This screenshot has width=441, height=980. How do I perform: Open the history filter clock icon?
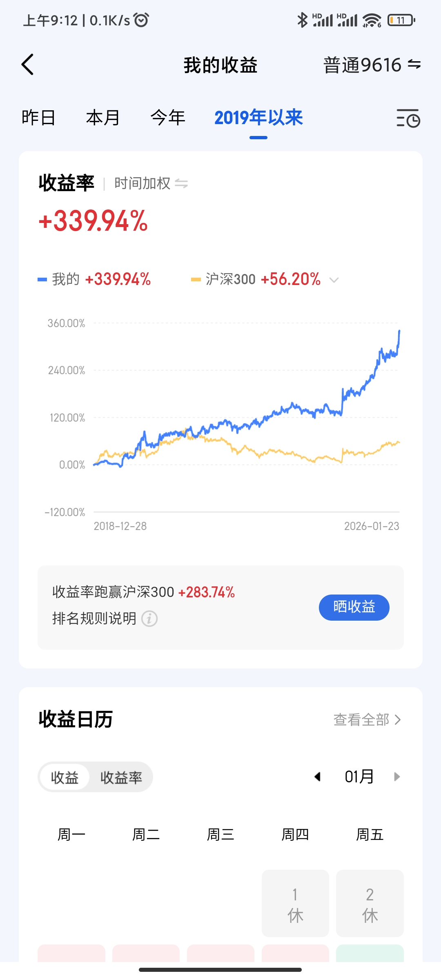click(408, 118)
